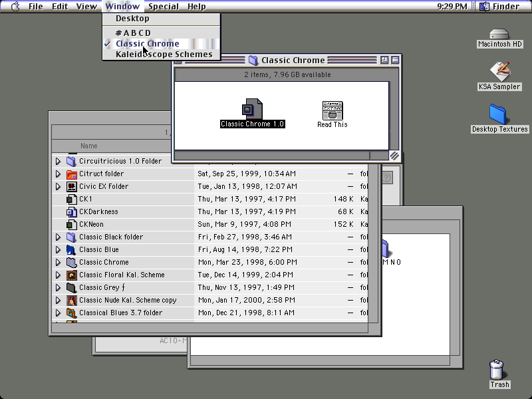
Task: Select the CKNeon scheme file icon
Action: click(71, 225)
